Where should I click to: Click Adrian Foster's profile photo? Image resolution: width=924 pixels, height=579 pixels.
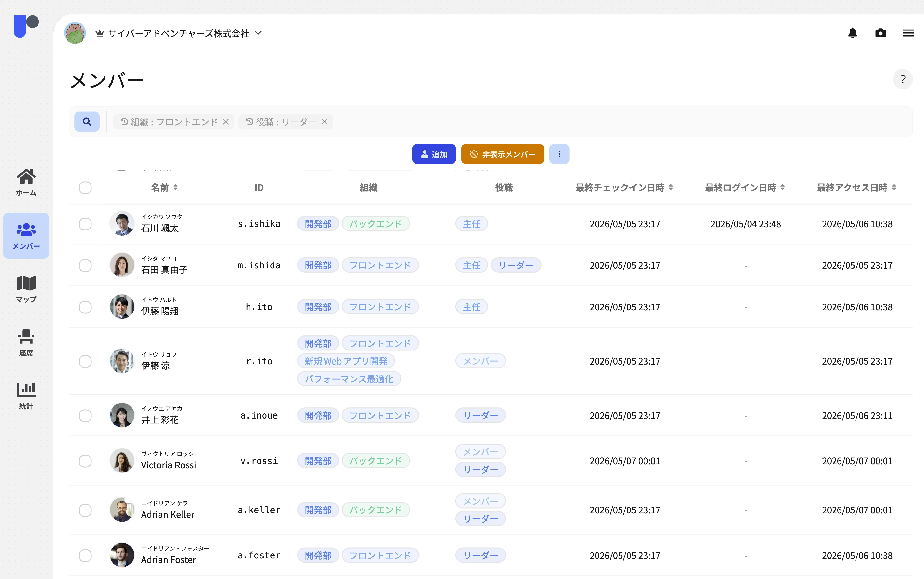pyautogui.click(x=122, y=555)
